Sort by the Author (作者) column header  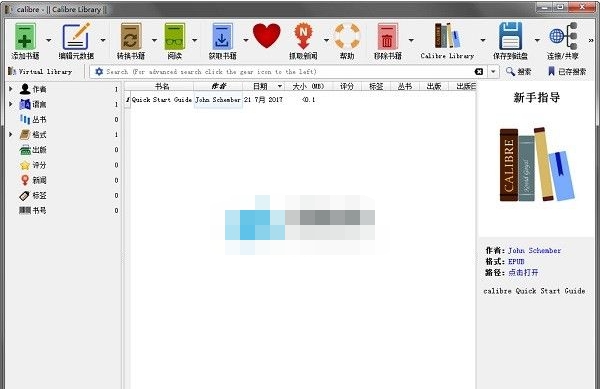(218, 86)
